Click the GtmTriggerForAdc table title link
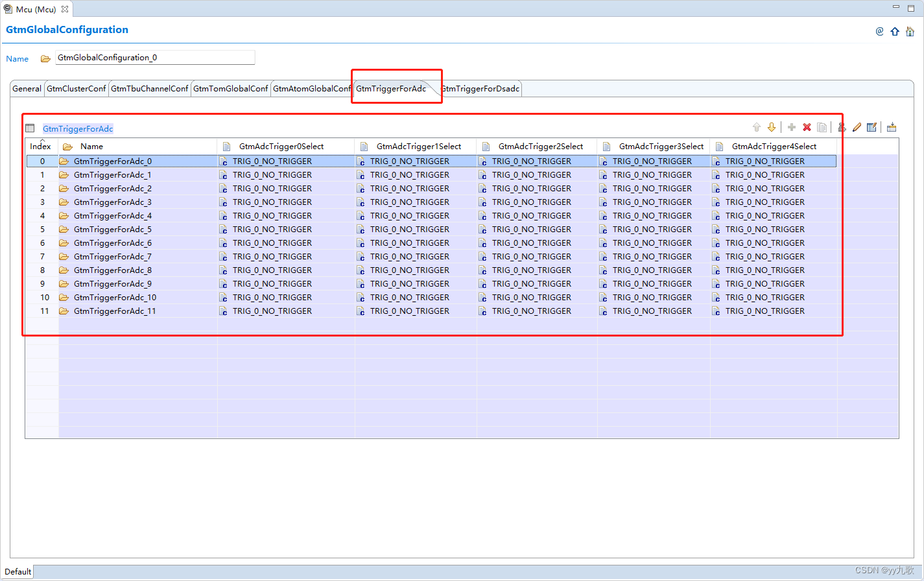The image size is (924, 581). (78, 129)
